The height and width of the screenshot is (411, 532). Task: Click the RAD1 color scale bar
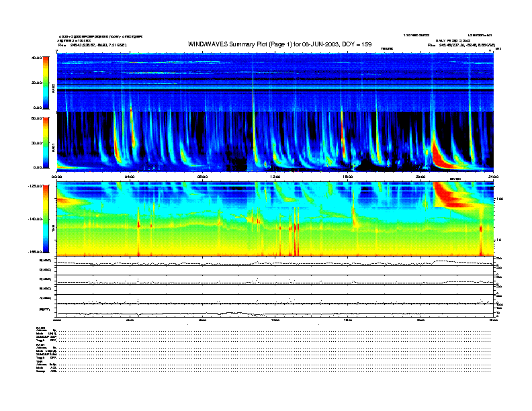(46, 142)
